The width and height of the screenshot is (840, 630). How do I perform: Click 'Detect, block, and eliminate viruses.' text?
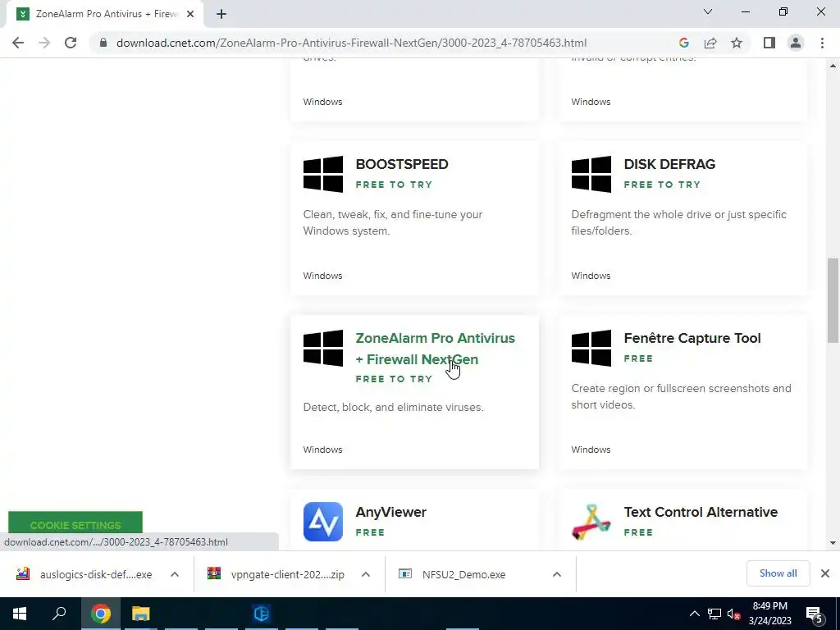(393, 407)
